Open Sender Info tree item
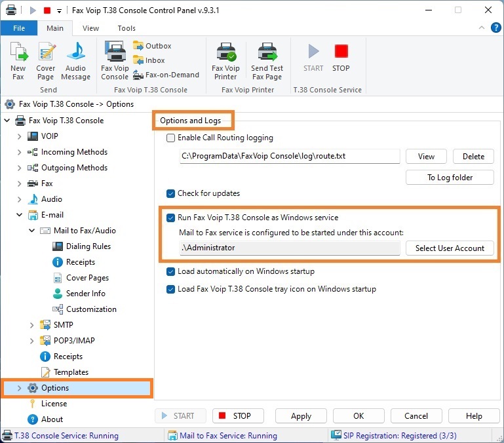The height and width of the screenshot is (443, 504). (85, 294)
